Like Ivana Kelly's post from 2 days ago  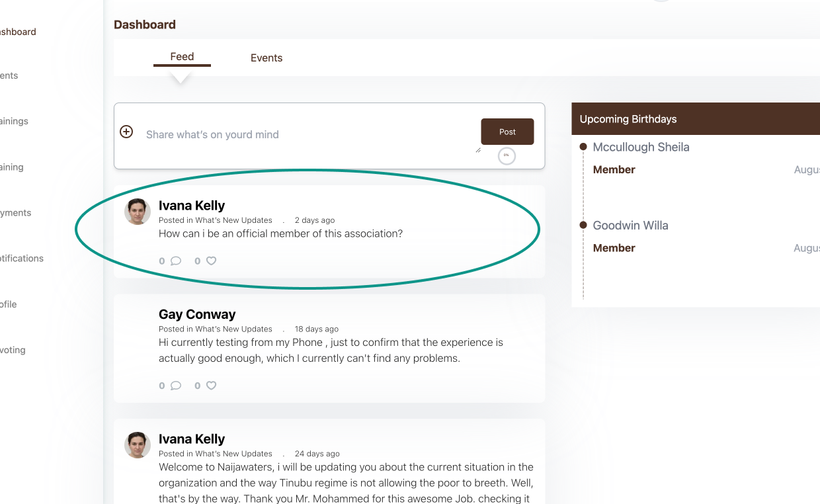pos(211,261)
